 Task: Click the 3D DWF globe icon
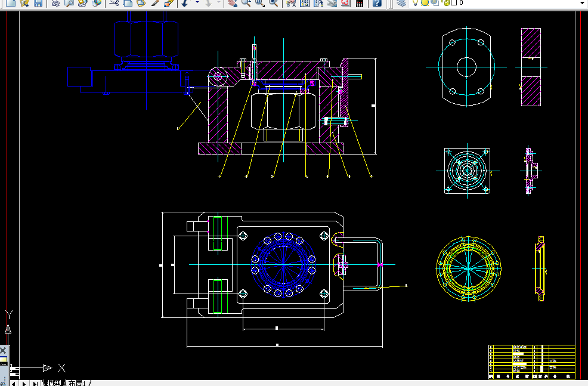coord(97,3)
